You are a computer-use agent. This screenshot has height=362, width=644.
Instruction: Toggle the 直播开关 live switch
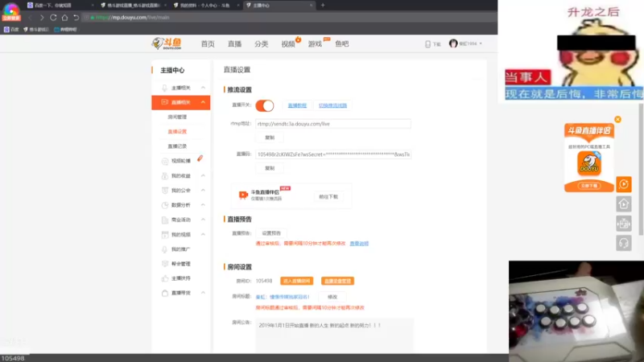point(265,105)
